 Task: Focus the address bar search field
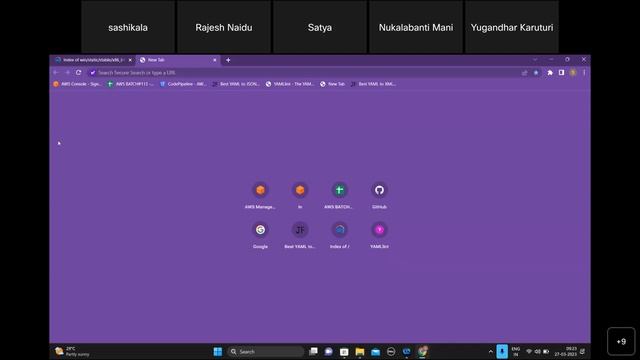pos(304,73)
